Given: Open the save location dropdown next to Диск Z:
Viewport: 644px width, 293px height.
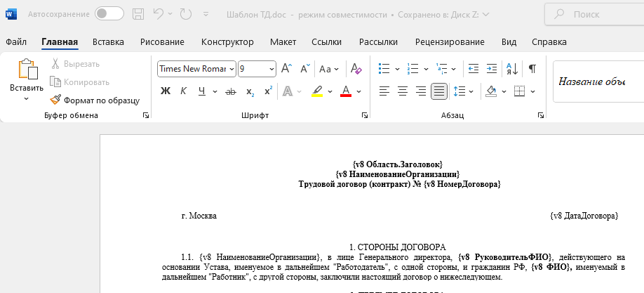Looking at the screenshot, I should tap(485, 14).
